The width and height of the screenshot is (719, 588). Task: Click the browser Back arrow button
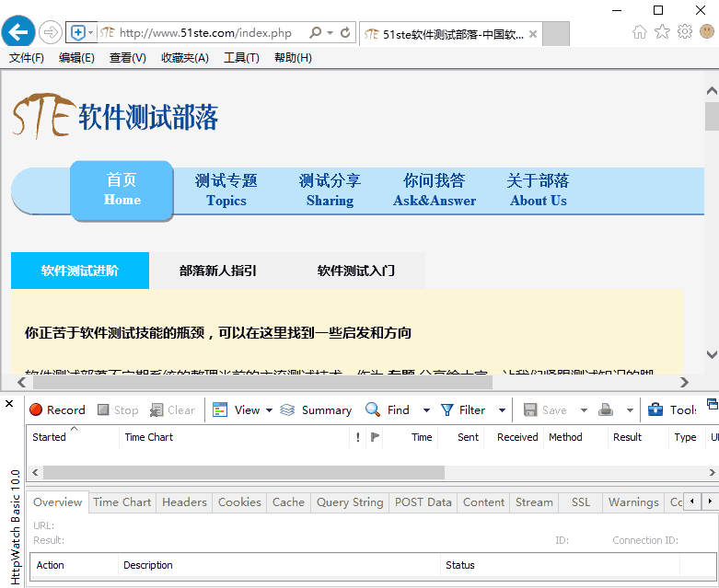(x=18, y=32)
